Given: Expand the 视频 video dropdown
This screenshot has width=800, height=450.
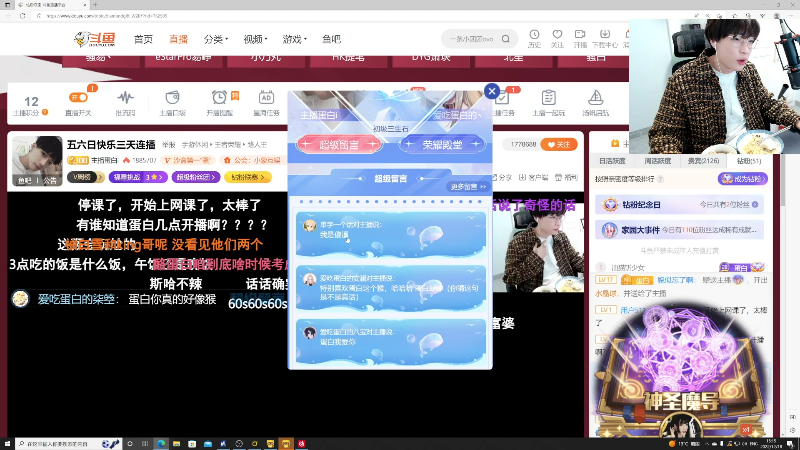Looking at the screenshot, I should (255, 39).
